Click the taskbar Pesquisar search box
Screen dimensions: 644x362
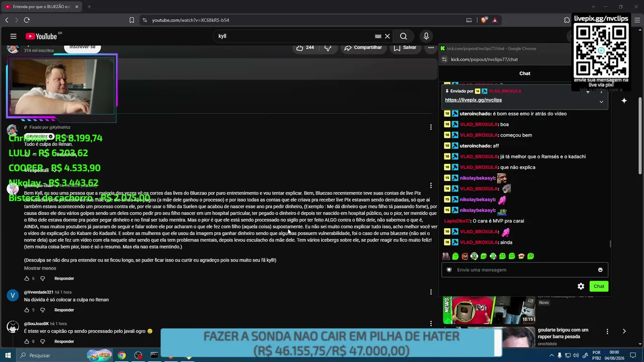tap(64, 355)
